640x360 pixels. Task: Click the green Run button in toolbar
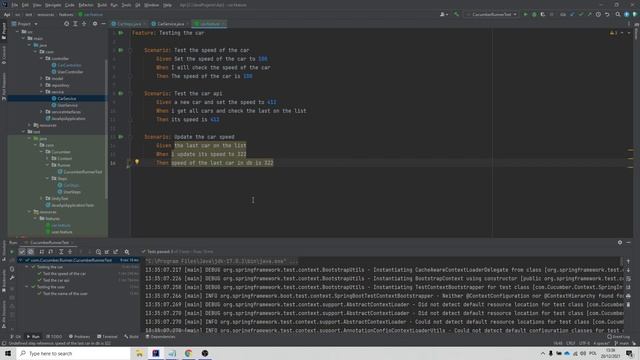pos(525,14)
